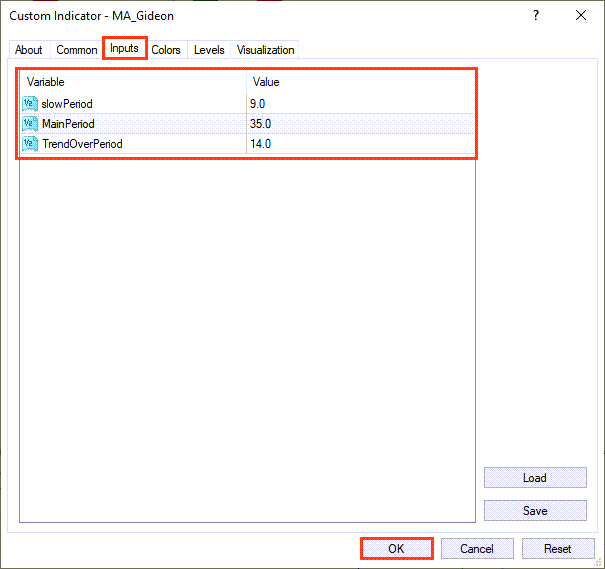The width and height of the screenshot is (605, 569).
Task: Click the help question mark button
Action: click(x=536, y=15)
